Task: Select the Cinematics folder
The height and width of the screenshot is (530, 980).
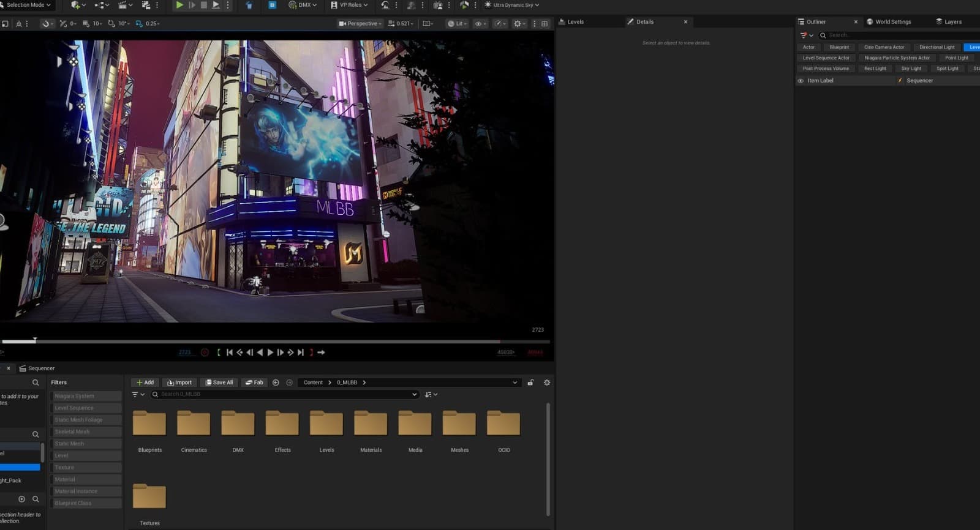Action: [194, 431]
